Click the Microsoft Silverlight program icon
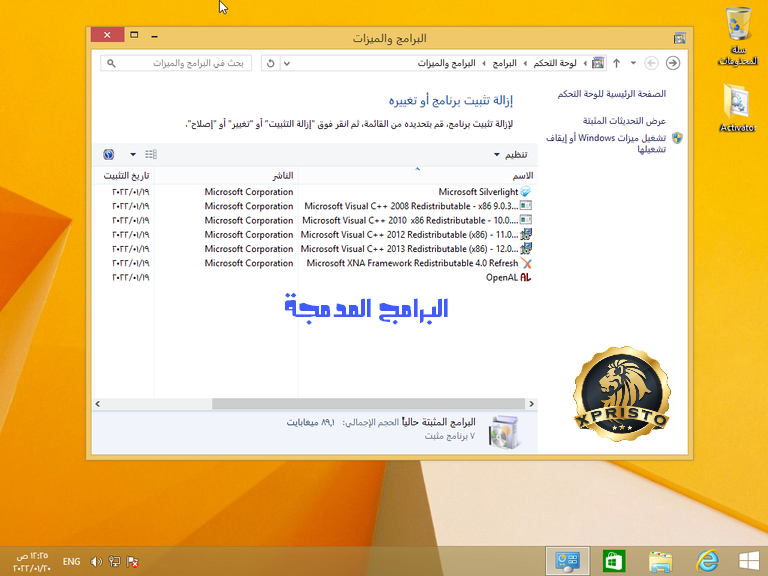Image resolution: width=768 pixels, height=576 pixels. click(526, 192)
